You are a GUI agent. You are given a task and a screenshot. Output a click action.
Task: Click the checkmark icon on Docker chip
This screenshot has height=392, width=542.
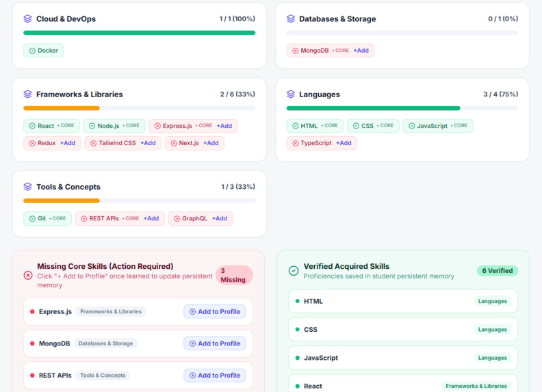tap(32, 51)
